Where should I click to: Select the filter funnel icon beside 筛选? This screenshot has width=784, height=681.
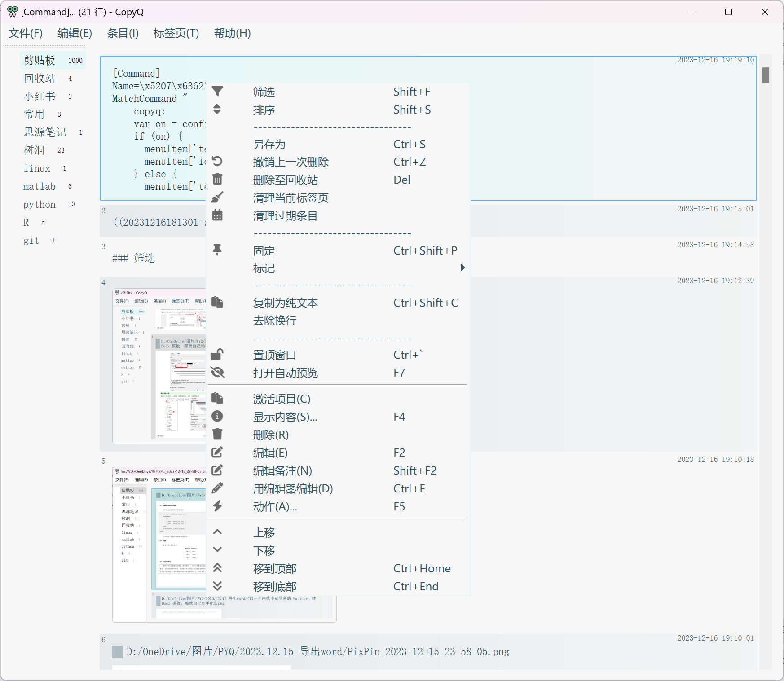(x=217, y=91)
